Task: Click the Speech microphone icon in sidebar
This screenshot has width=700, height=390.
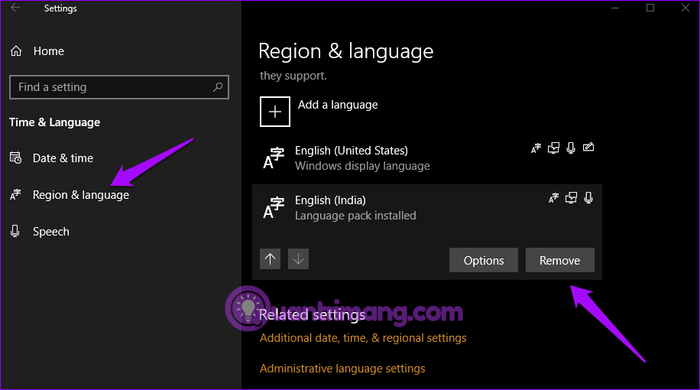Action: [x=15, y=231]
